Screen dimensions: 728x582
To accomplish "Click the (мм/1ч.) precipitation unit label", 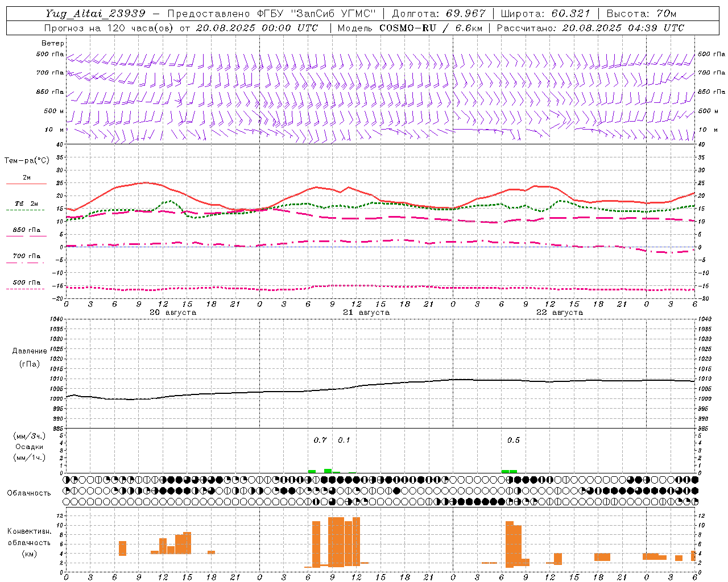I will pyautogui.click(x=30, y=458).
